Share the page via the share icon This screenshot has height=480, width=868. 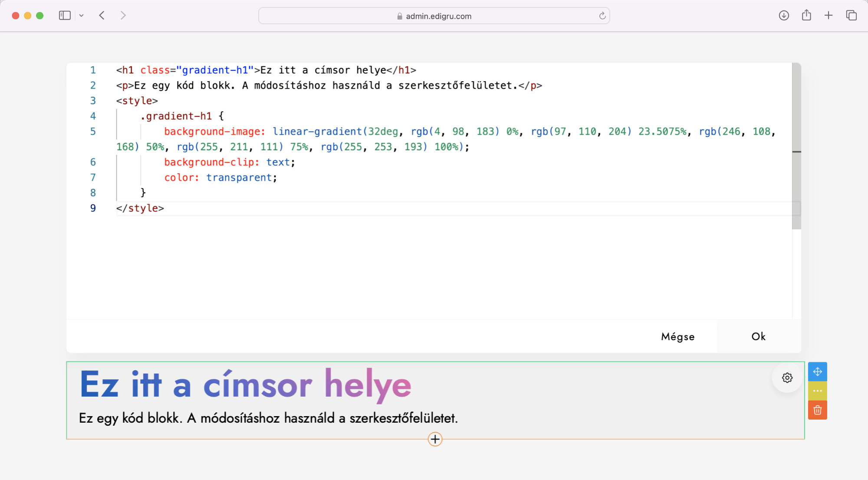pos(807,15)
